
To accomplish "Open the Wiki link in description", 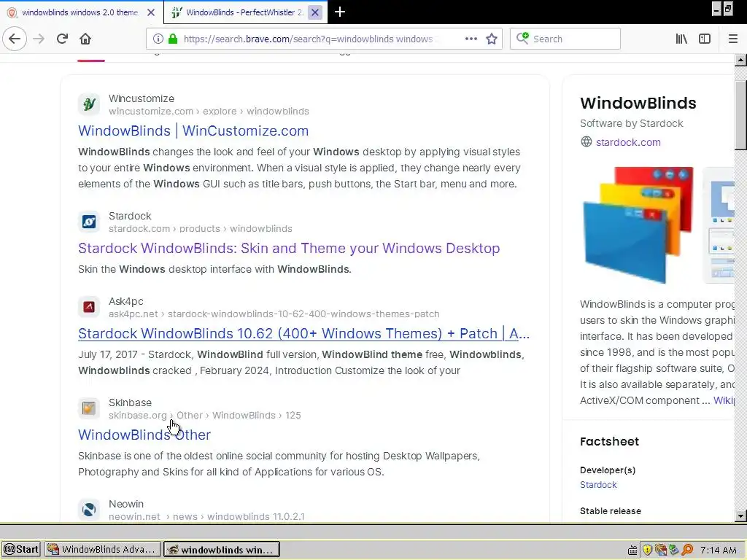I will [x=724, y=400].
